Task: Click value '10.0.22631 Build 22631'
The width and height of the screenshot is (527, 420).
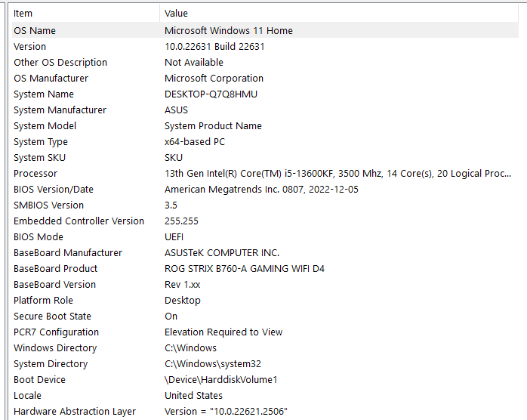Action: point(214,46)
